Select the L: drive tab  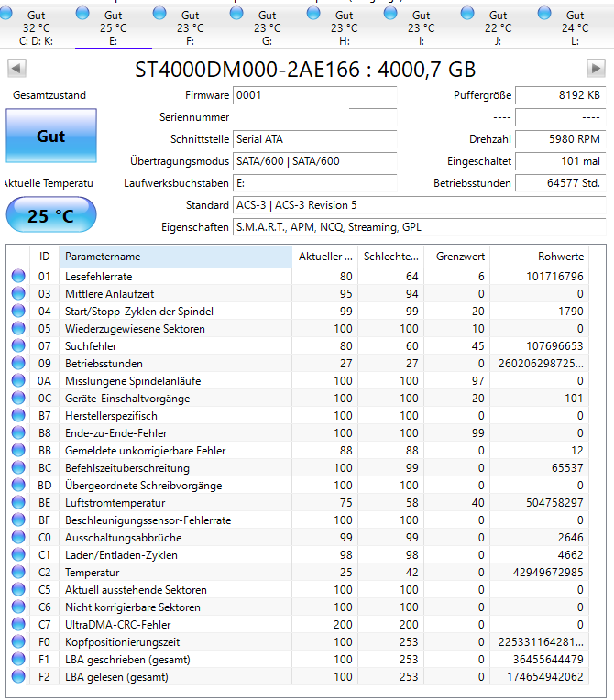coord(576,27)
